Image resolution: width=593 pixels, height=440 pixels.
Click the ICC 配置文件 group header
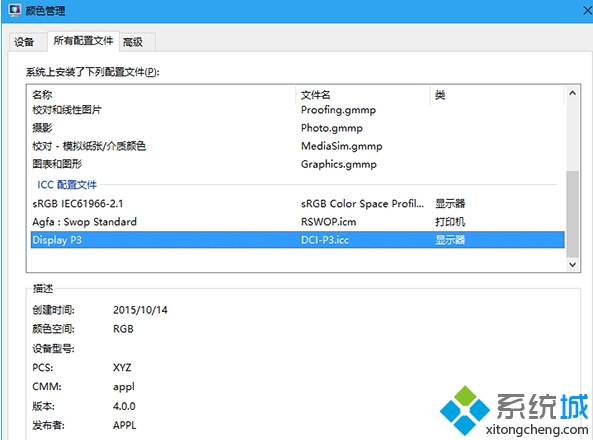67,185
